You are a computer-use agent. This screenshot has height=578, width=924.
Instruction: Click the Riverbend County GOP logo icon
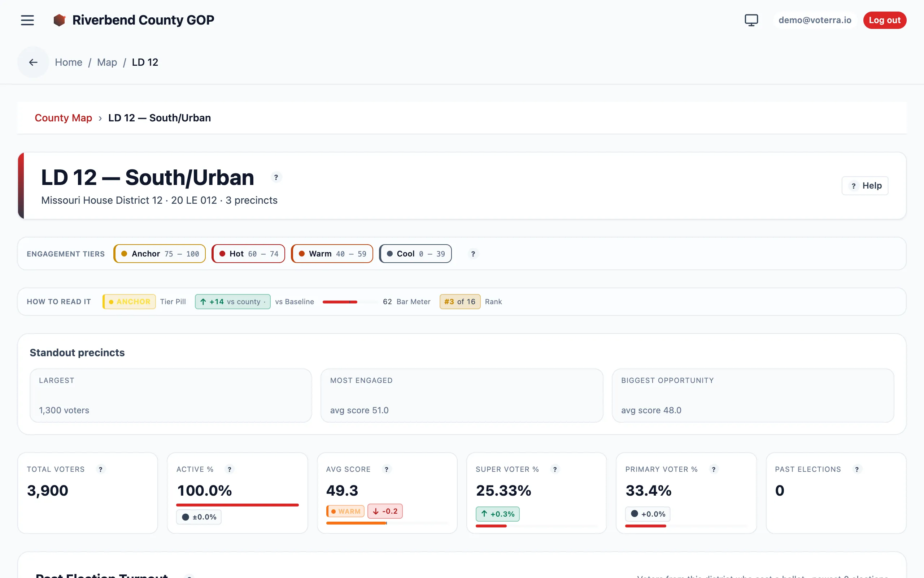[59, 20]
